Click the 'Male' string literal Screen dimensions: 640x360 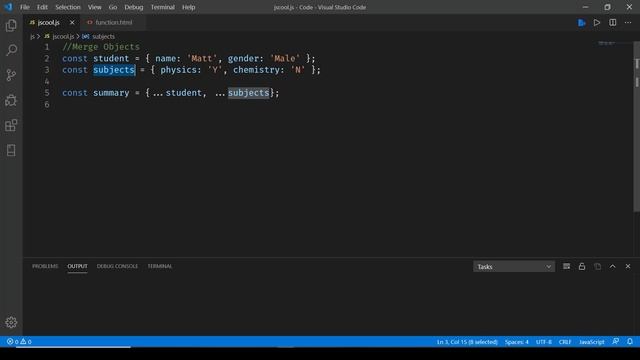coord(284,58)
